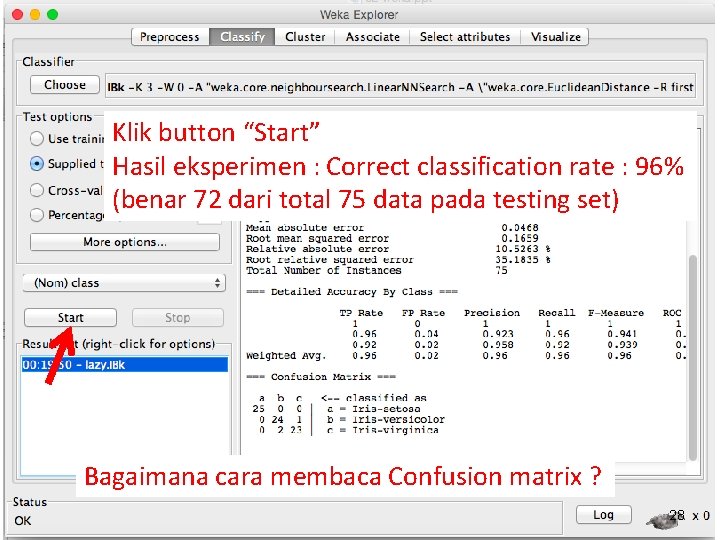
Task: Click the 'Root mean squared error' line
Action: point(392,238)
